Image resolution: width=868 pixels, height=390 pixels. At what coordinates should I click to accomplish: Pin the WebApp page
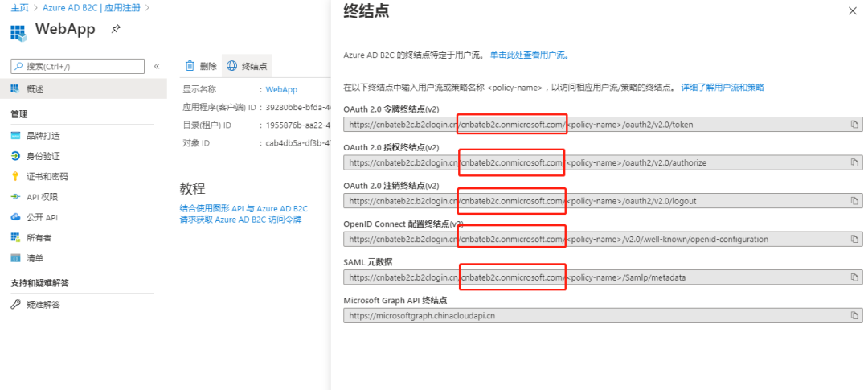click(x=116, y=29)
